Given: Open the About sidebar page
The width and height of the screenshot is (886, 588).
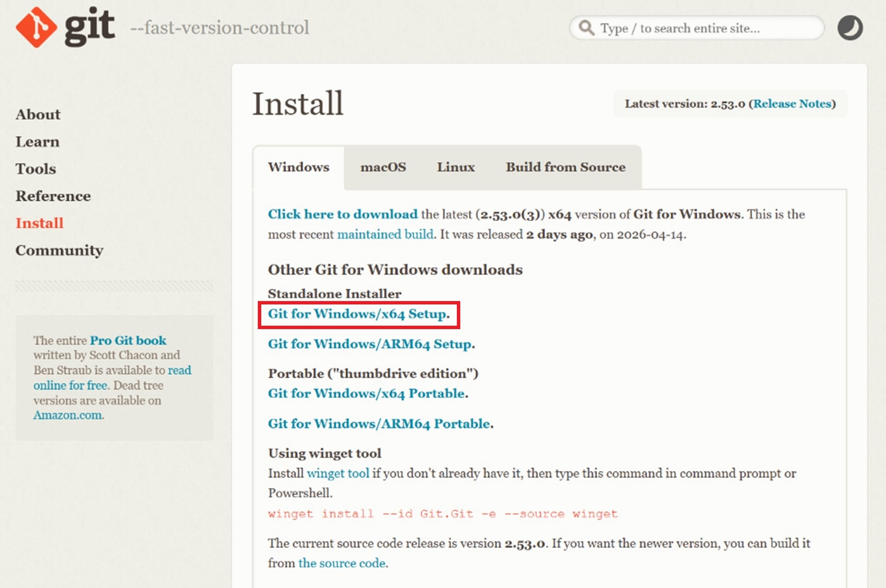Looking at the screenshot, I should pyautogui.click(x=38, y=114).
